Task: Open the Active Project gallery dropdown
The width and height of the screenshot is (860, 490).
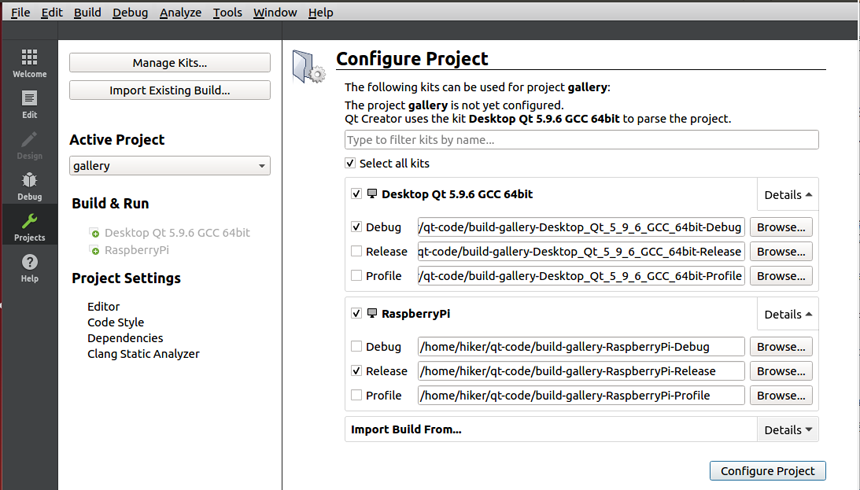Action: point(169,166)
